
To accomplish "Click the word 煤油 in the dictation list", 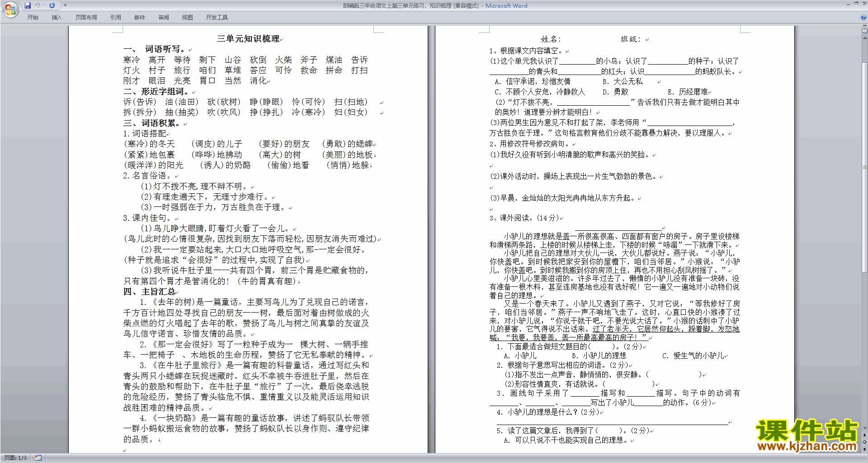I will pyautogui.click(x=334, y=60).
